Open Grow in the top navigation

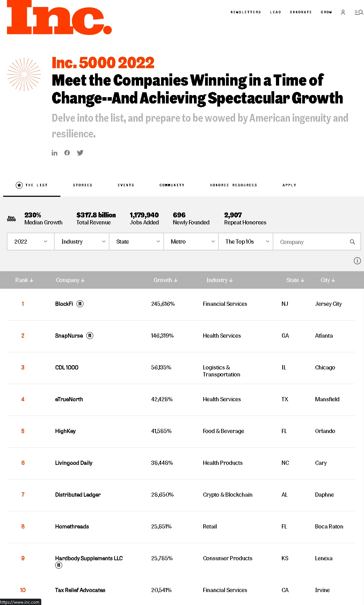click(x=326, y=12)
